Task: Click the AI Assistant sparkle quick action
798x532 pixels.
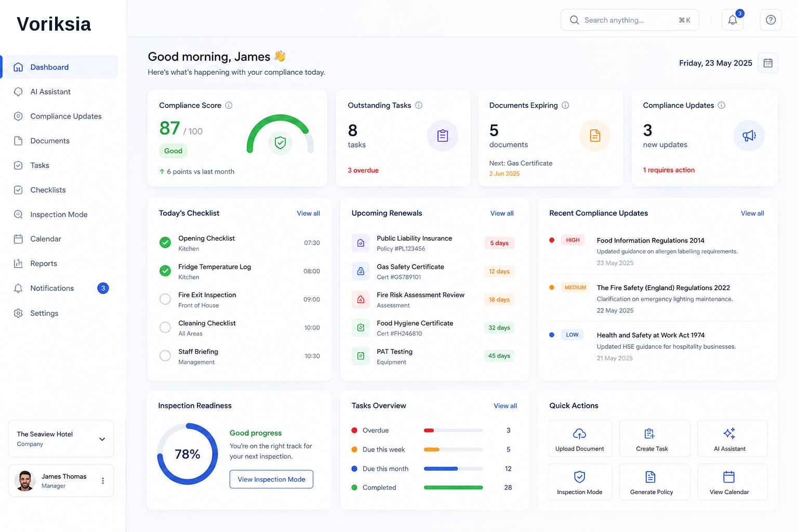Action: coord(729,433)
